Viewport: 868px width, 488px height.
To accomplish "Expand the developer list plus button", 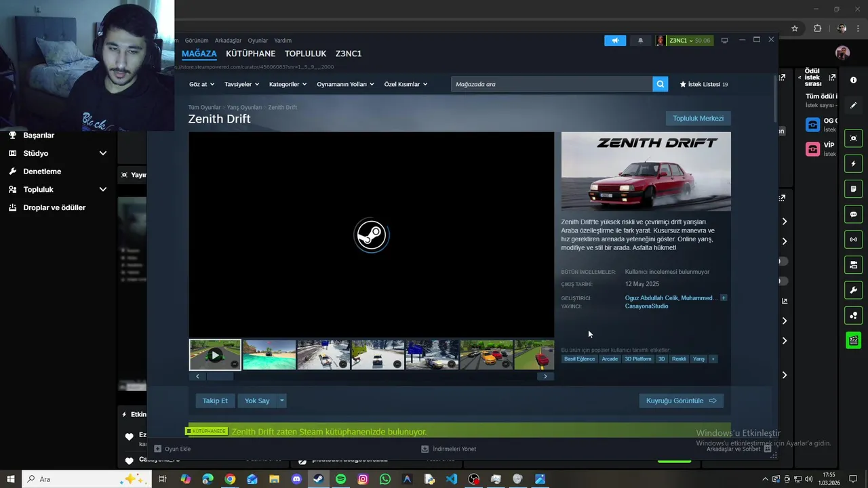I will [x=724, y=298].
